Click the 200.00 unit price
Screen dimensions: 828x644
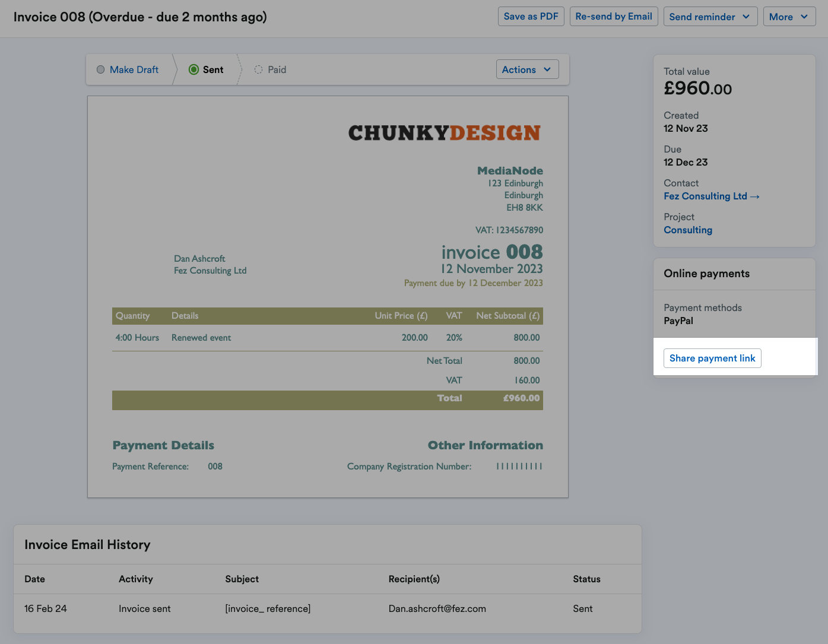[x=414, y=338]
